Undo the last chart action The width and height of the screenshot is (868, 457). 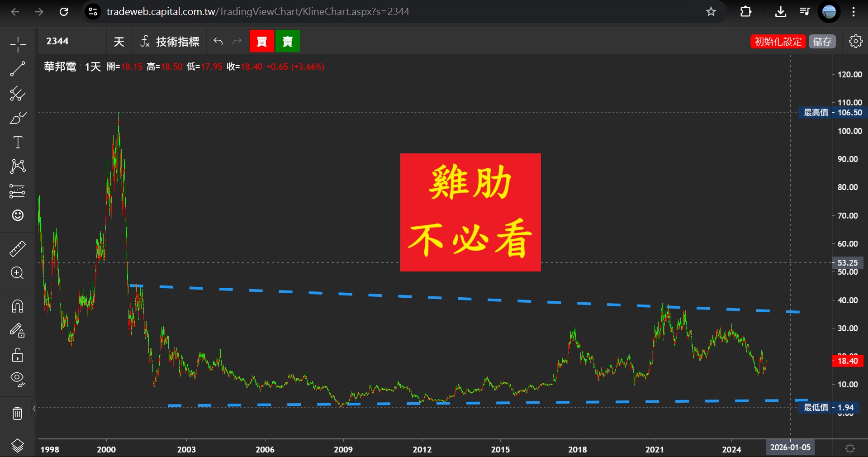pos(218,42)
